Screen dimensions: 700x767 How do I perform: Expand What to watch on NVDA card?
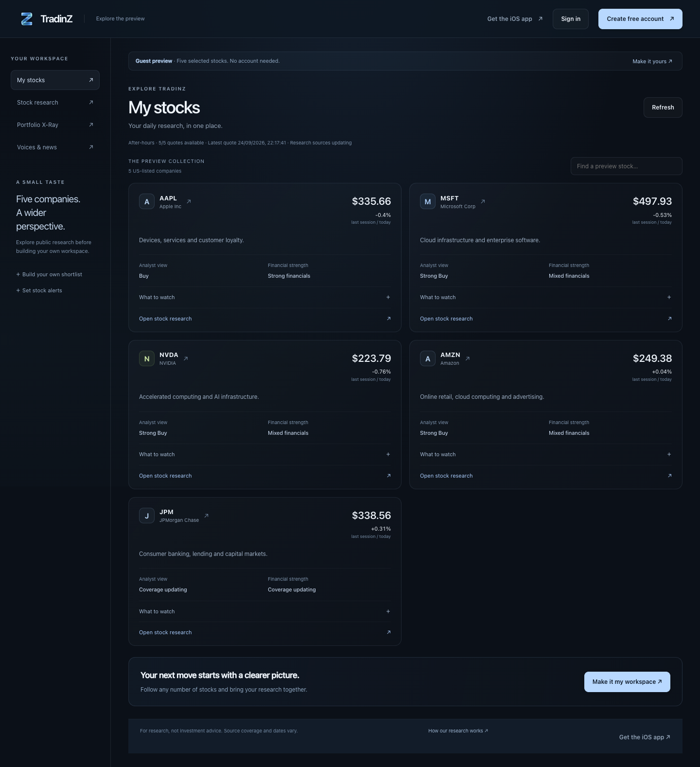265,454
